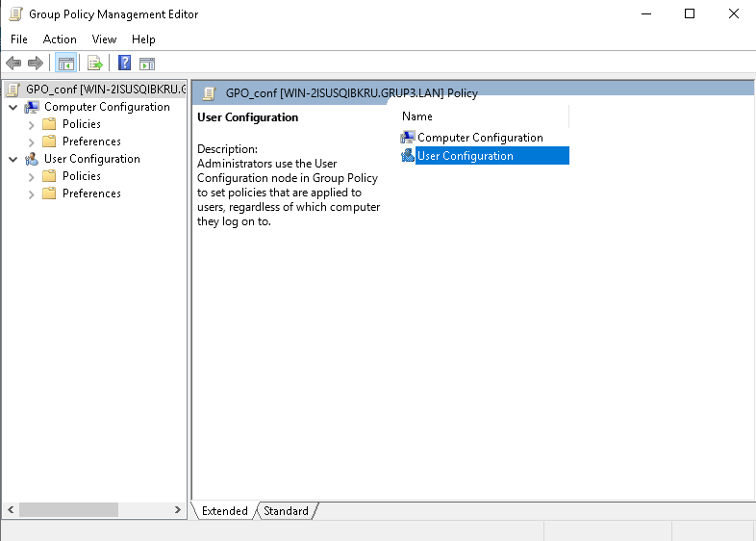The height and width of the screenshot is (541, 756).
Task: Expand Preferences under User Configuration
Action: pyautogui.click(x=32, y=193)
